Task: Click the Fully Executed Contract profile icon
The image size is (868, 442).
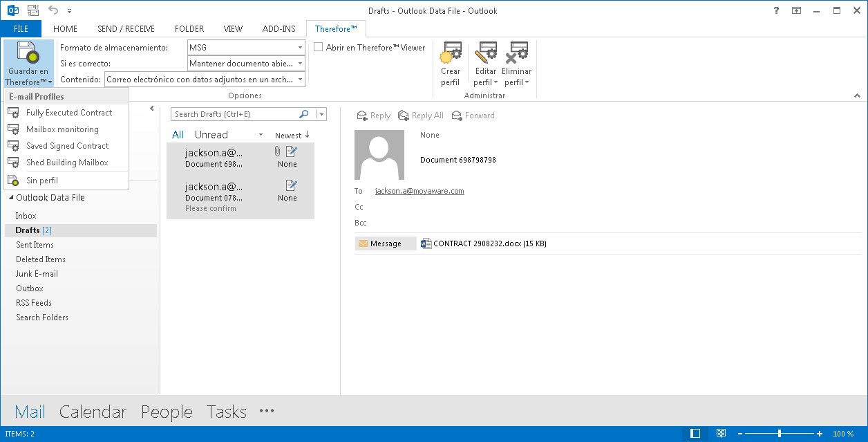Action: click(x=13, y=113)
